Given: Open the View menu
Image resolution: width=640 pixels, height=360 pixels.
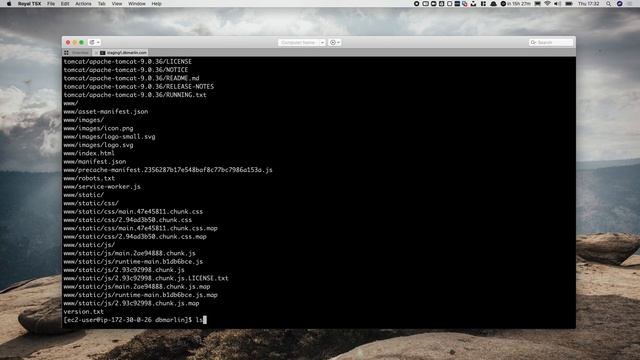Looking at the screenshot, I should [x=117, y=4].
